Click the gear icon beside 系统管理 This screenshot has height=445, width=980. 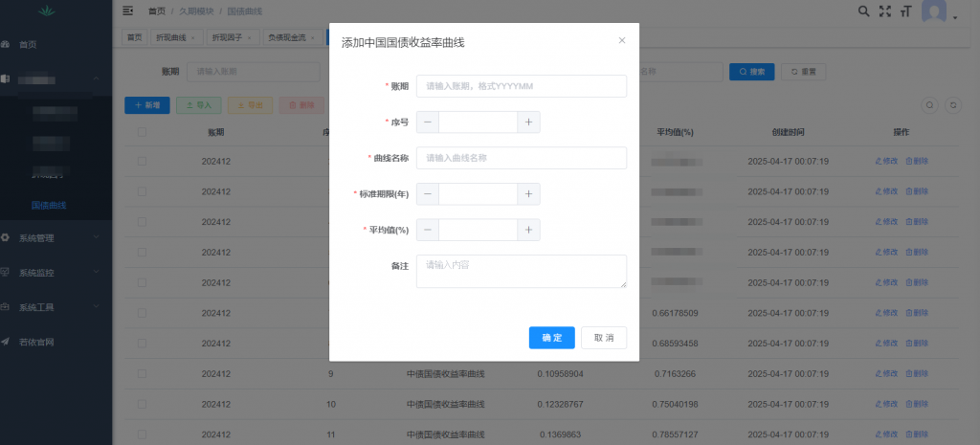(5, 237)
